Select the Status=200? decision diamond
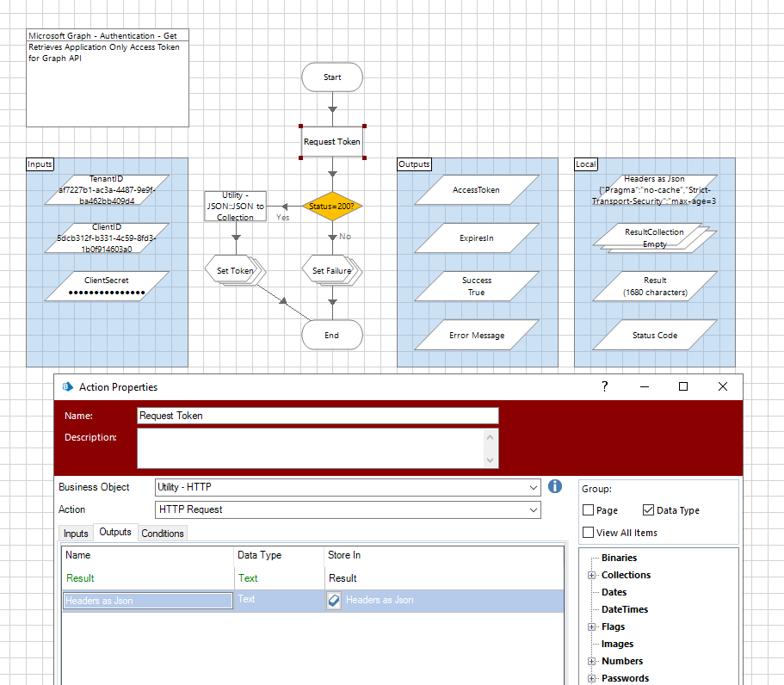 [331, 207]
